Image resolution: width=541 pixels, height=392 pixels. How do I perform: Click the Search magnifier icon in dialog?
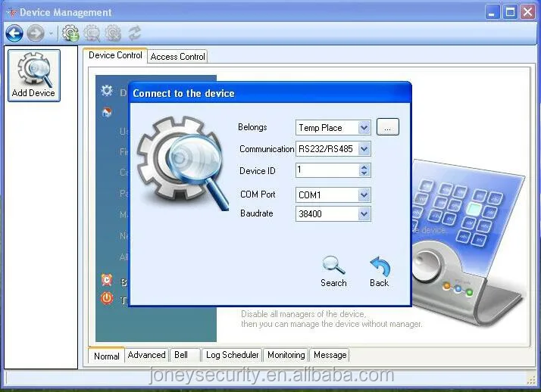(x=333, y=266)
